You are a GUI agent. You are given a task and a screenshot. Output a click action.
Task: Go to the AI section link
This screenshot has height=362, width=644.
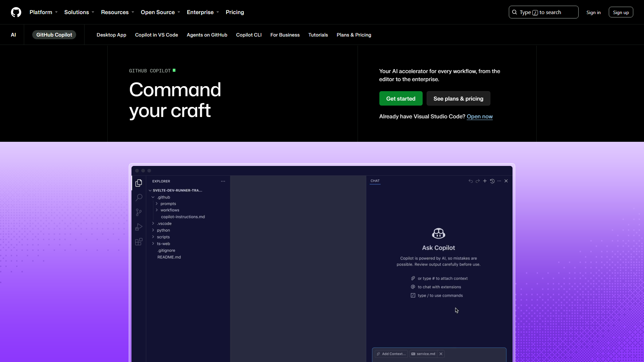[13, 35]
